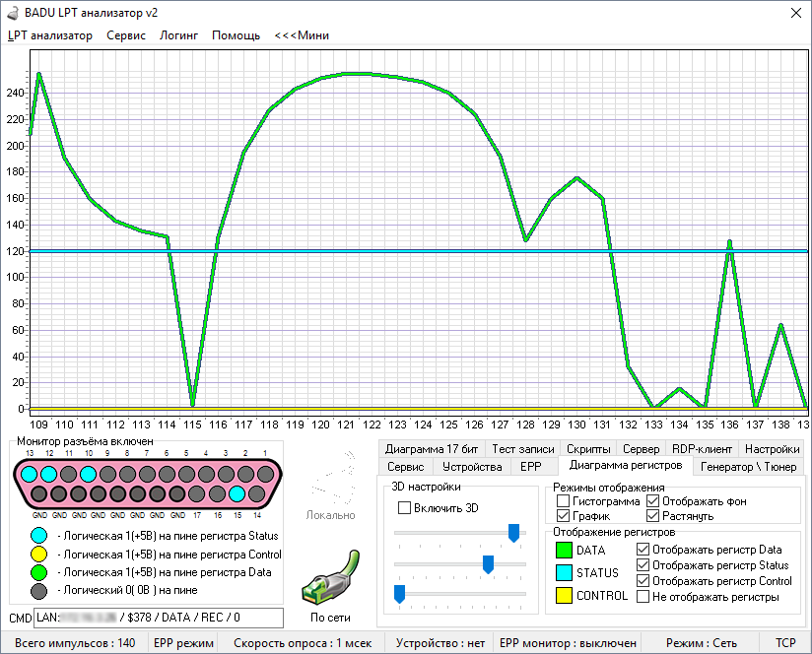Toggle the Гистограмма checkbox
This screenshot has height=654, width=812.
[563, 501]
